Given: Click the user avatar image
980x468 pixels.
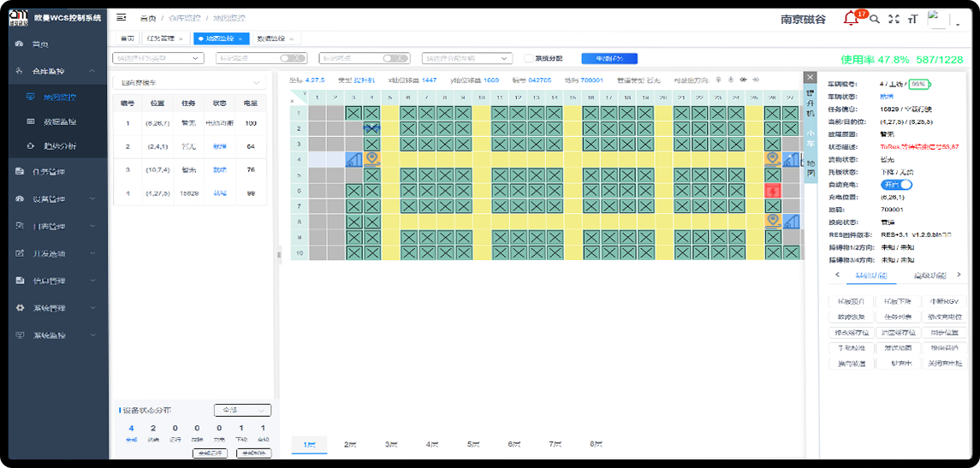Looking at the screenshot, I should point(937,19).
